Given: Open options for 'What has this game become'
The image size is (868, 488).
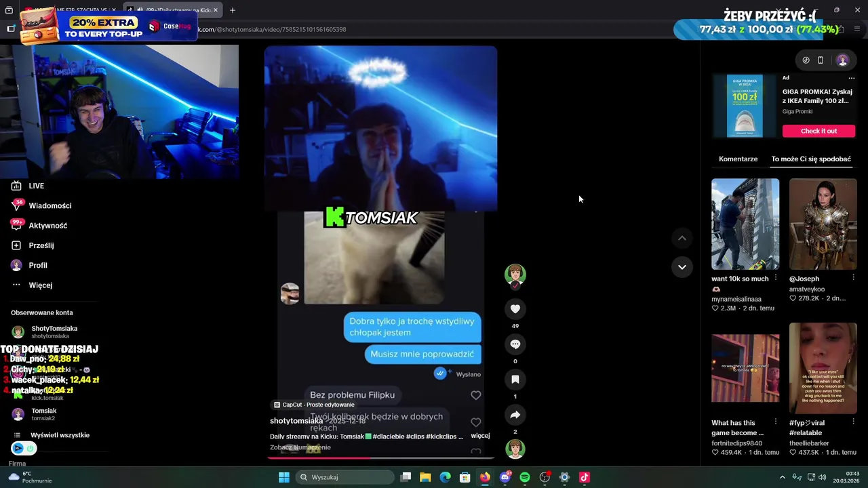Looking at the screenshot, I should click(x=776, y=423).
